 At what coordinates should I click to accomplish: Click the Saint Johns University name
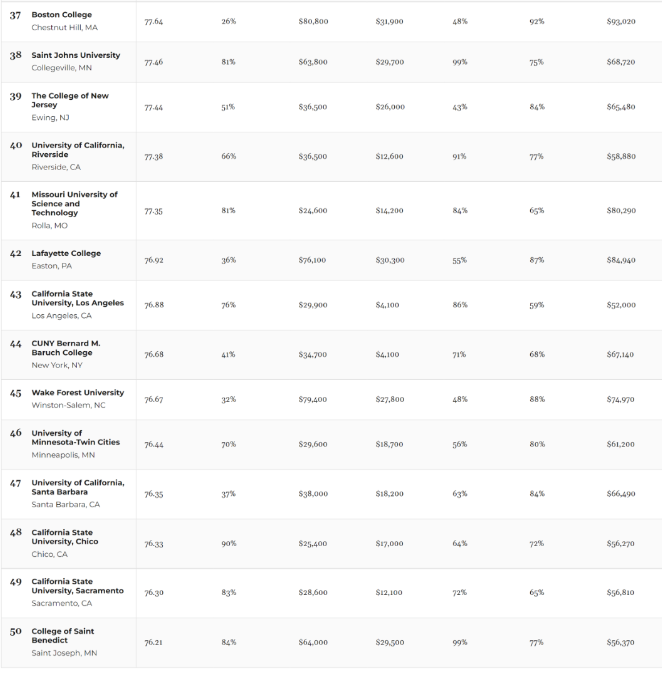75,55
